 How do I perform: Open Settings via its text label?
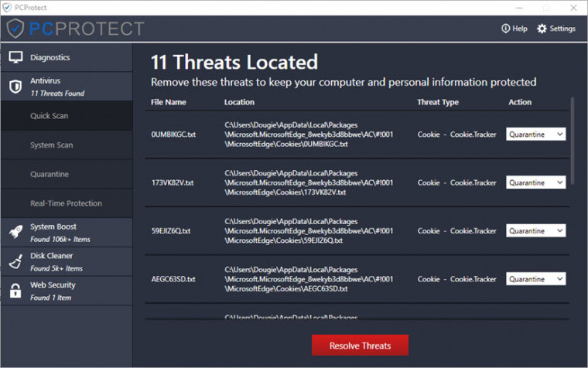click(562, 29)
